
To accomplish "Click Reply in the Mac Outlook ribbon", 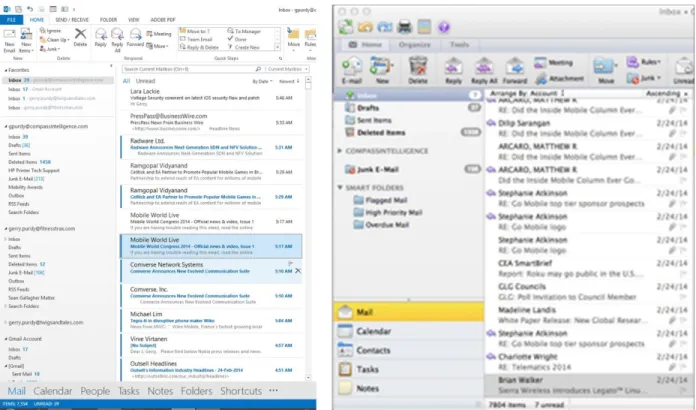I will [453, 70].
